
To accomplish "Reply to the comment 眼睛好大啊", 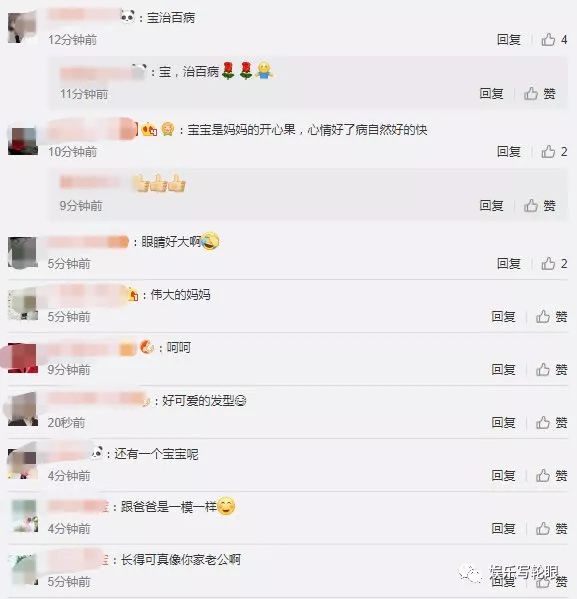I will [509, 263].
